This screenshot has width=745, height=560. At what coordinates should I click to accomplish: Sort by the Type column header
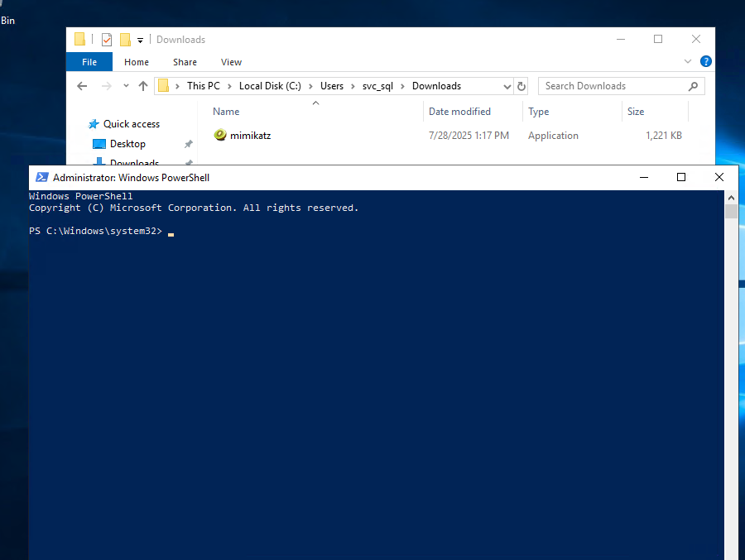point(538,112)
